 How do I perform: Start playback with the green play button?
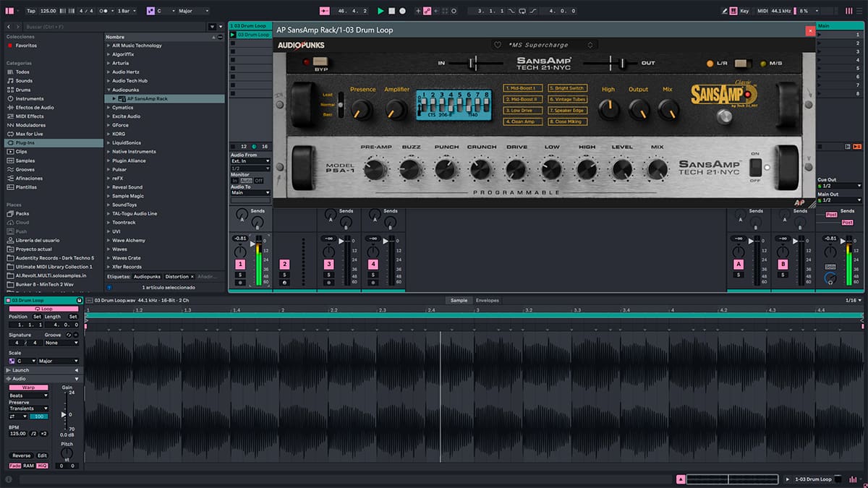380,11
